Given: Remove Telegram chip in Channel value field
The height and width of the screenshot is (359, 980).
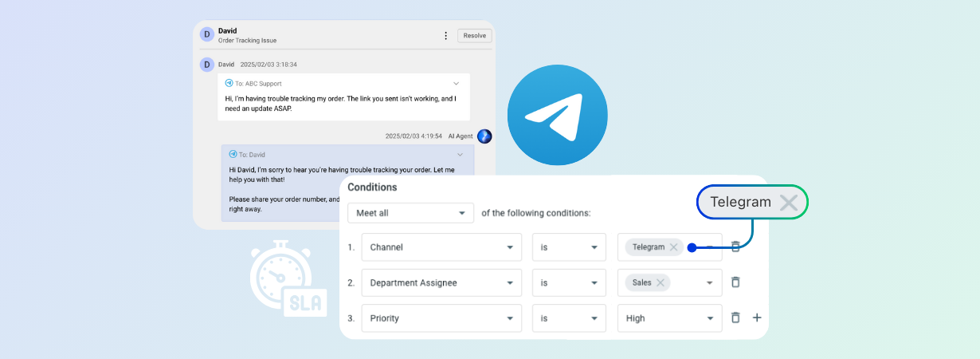Looking at the screenshot, I should click(673, 247).
